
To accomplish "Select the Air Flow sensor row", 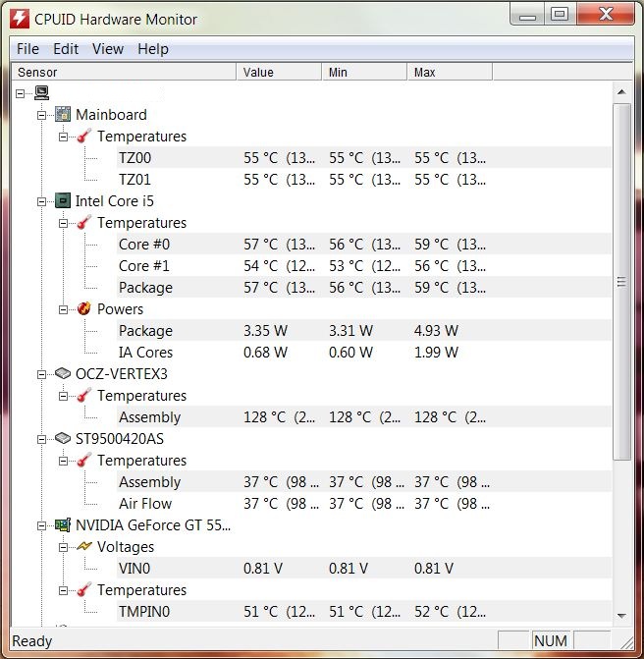I will [x=364, y=504].
